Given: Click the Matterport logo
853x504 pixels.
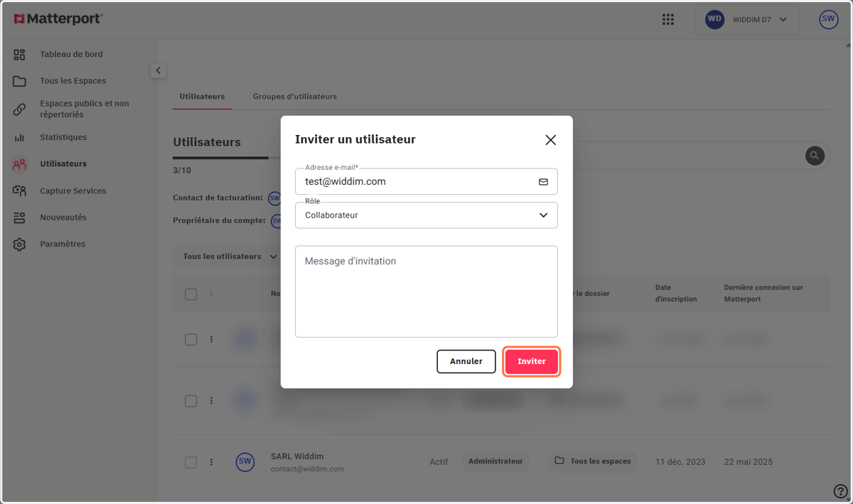Looking at the screenshot, I should pos(58,19).
